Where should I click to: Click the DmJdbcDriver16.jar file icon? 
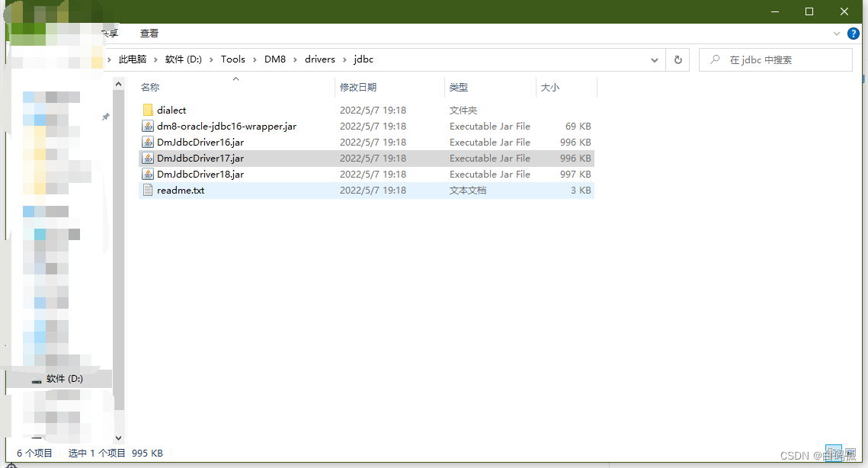tap(148, 143)
